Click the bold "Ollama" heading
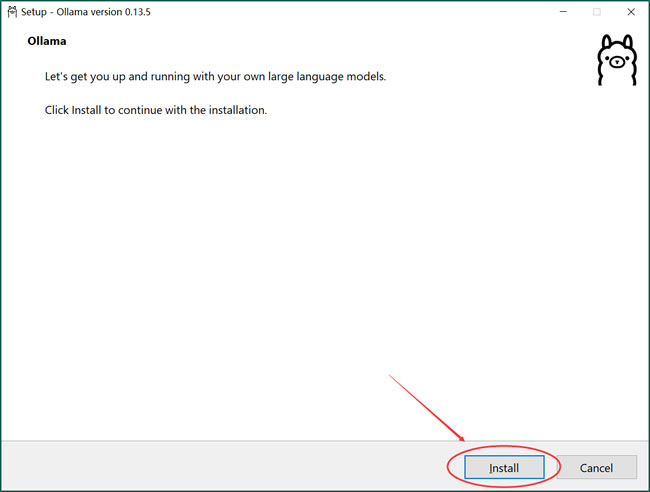Viewport: 650px width, 492px height. (x=46, y=44)
